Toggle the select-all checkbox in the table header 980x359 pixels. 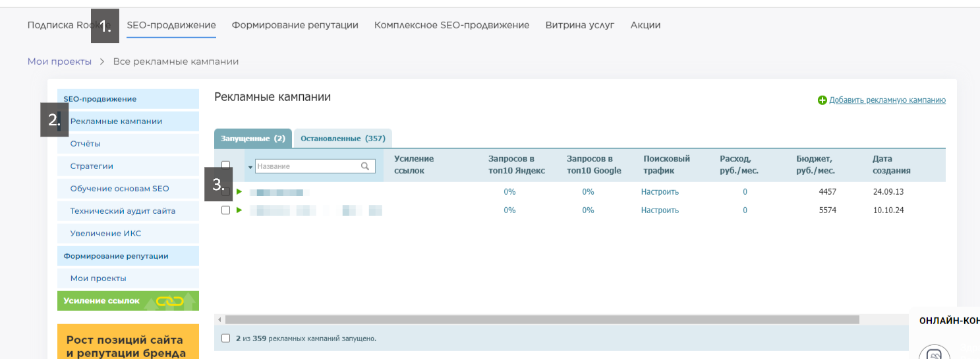226,165
